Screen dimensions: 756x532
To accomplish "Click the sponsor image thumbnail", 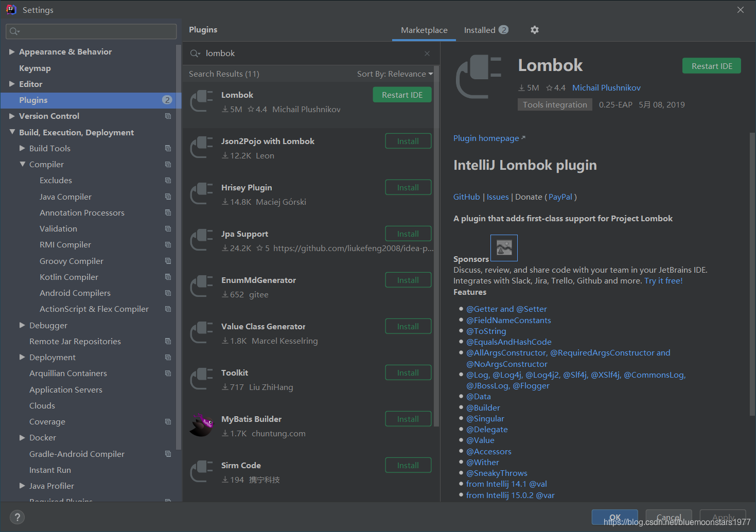I will pos(504,248).
